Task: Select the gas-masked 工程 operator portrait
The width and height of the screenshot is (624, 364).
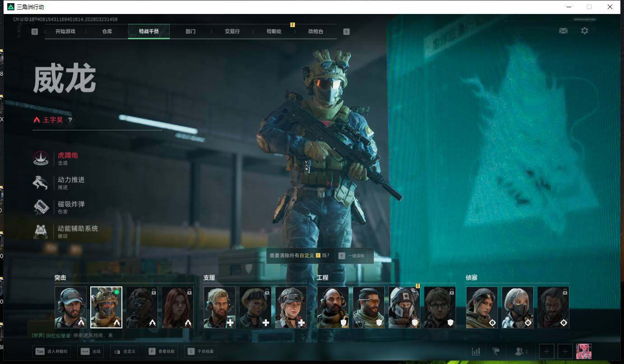Action: [x=404, y=307]
